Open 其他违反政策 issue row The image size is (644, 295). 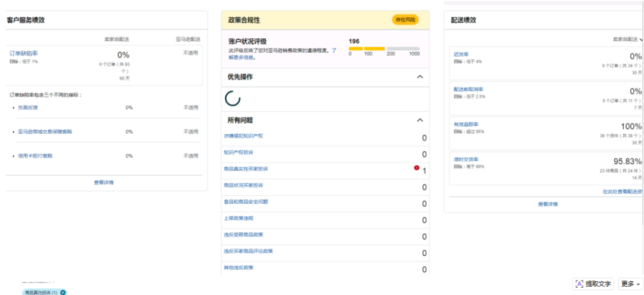(x=325, y=268)
